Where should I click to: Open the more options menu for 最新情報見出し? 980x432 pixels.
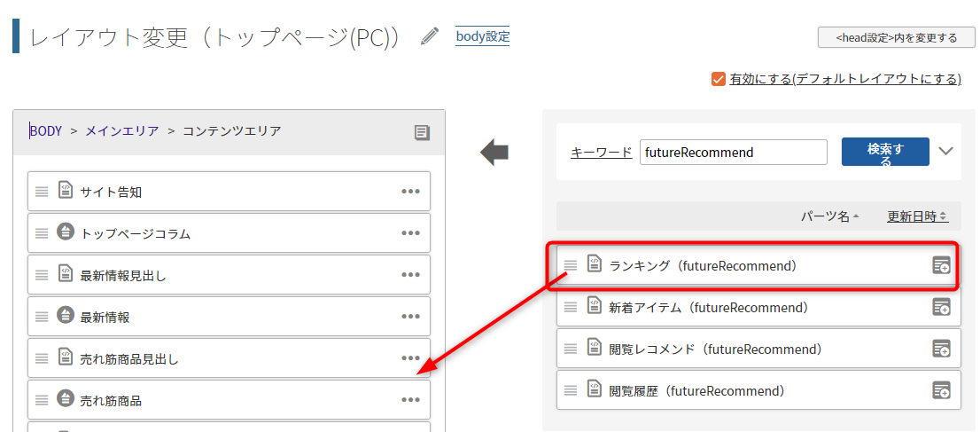click(x=410, y=274)
